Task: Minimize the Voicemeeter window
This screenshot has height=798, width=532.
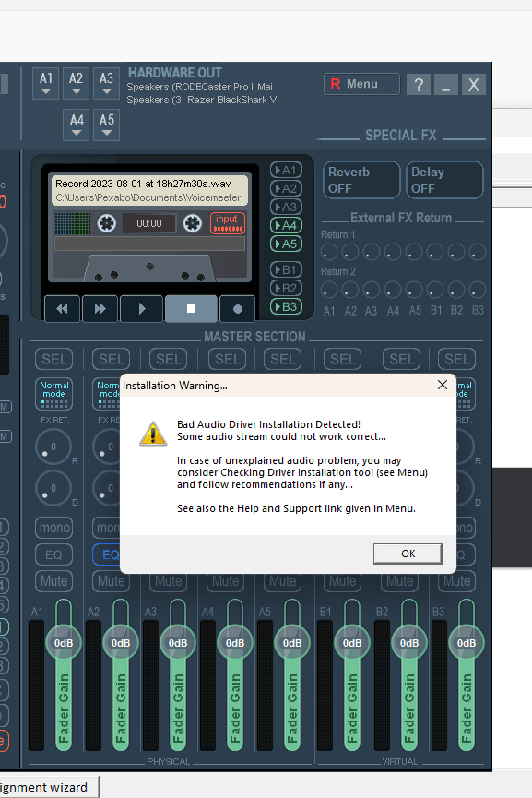Action: click(446, 85)
